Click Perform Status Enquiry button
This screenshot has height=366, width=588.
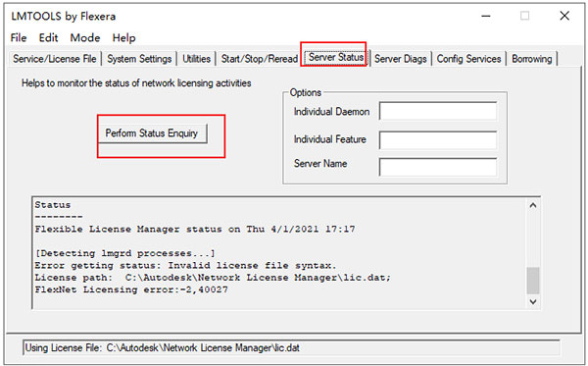[x=152, y=133]
